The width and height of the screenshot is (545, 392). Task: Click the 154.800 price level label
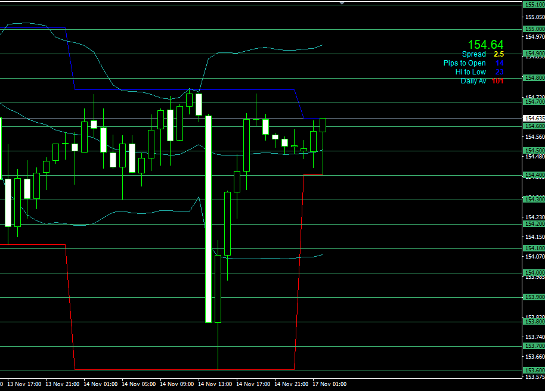[533, 78]
